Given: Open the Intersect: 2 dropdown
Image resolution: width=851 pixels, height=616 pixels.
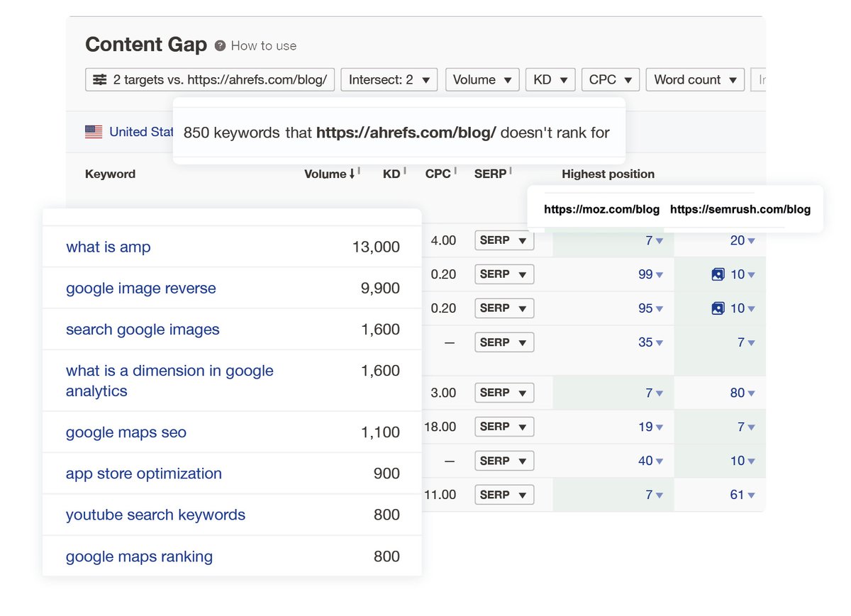Looking at the screenshot, I should (x=389, y=79).
